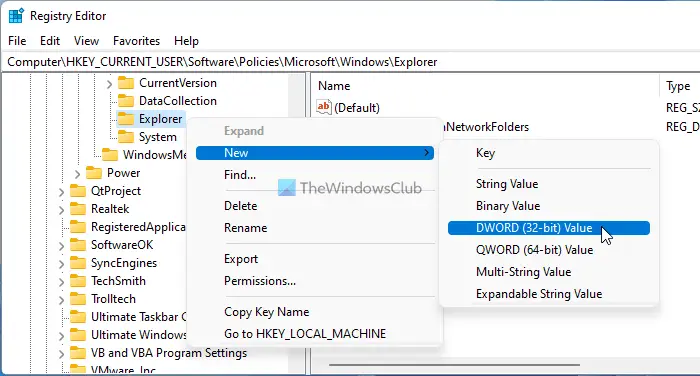Click the SoftwareOK folder icon
This screenshot has height=376, width=700.
coord(78,245)
